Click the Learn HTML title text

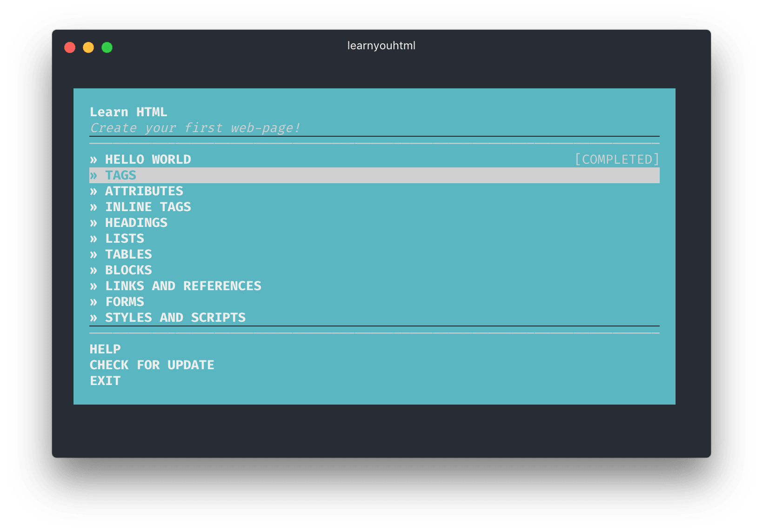pyautogui.click(x=128, y=112)
